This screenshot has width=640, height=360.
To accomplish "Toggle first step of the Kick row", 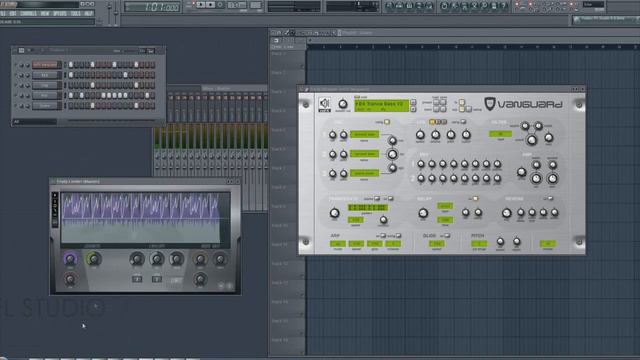I will (x=71, y=75).
